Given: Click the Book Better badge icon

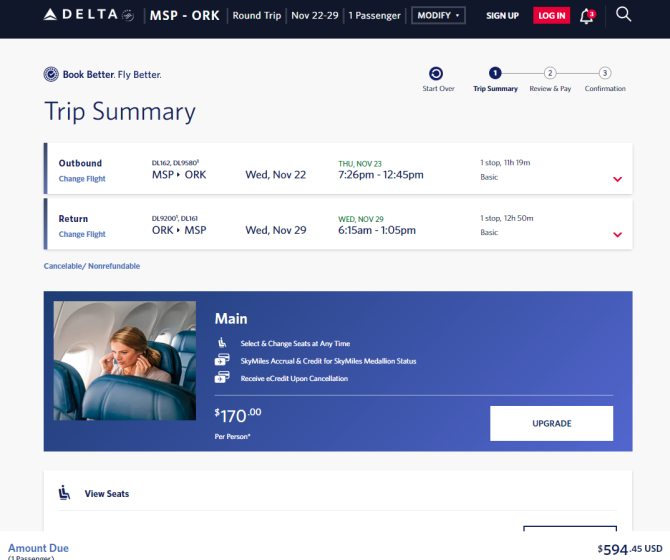Looking at the screenshot, I should click(x=51, y=74).
